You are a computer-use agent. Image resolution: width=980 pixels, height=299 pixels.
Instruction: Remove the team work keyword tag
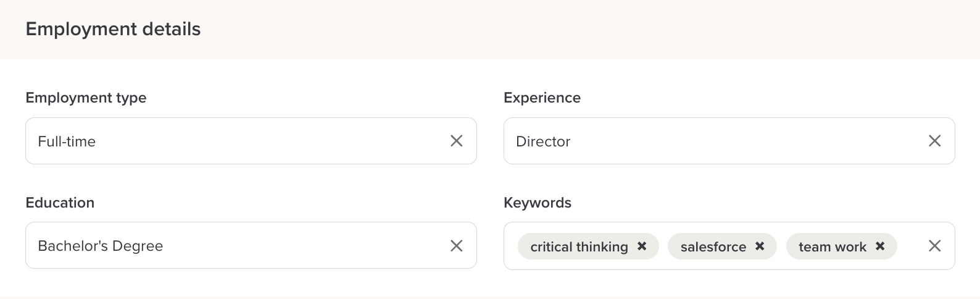click(880, 246)
